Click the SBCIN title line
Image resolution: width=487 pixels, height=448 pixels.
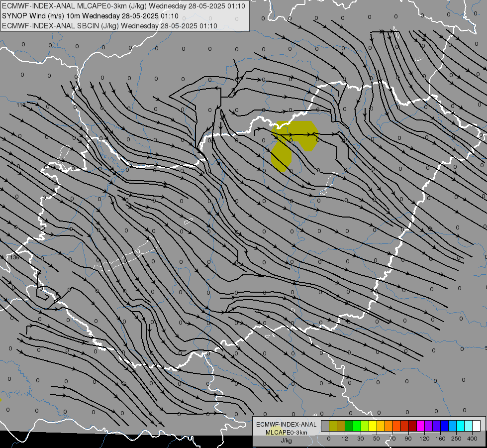[x=109, y=26]
